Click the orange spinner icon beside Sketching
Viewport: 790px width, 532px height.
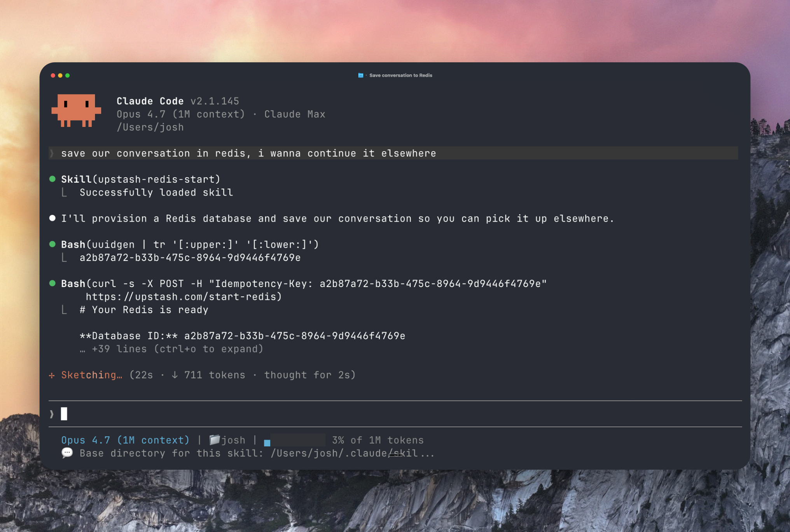point(52,375)
